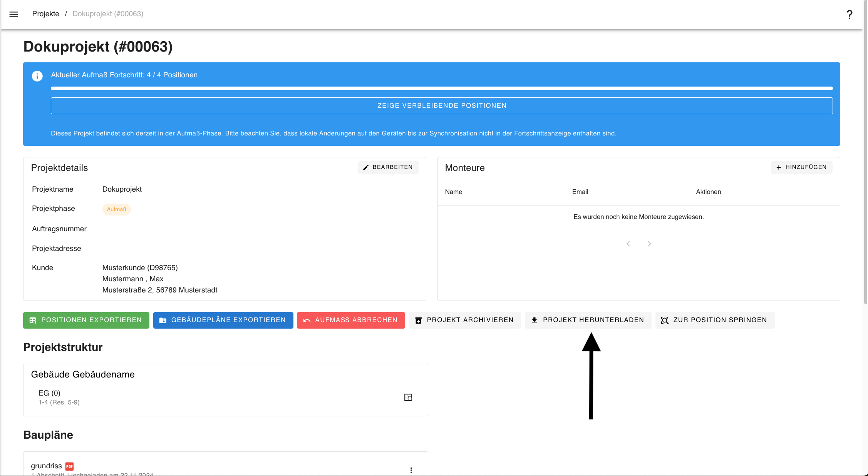Click Zur Position springen
868x476 pixels.
pos(714,320)
